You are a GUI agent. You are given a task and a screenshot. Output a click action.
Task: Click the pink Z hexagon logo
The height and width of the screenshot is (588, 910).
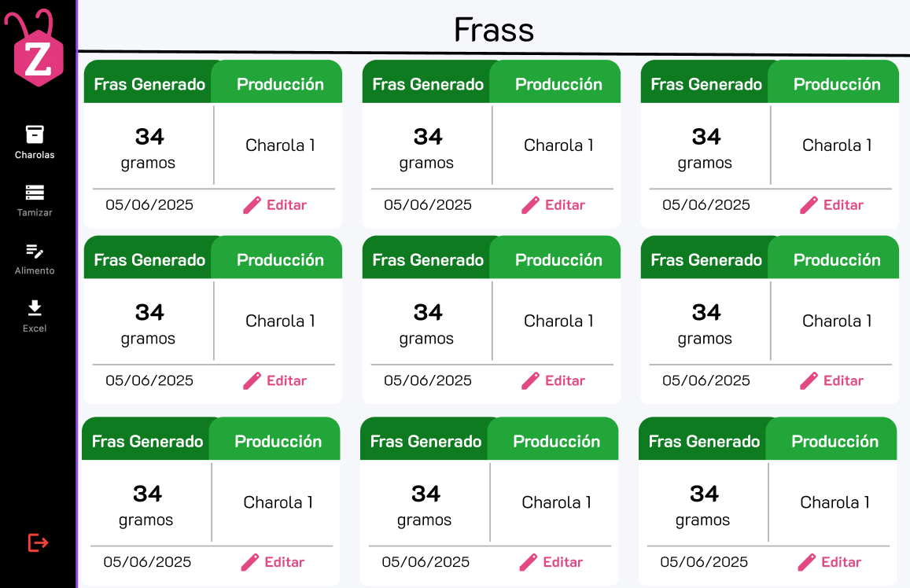click(x=38, y=55)
